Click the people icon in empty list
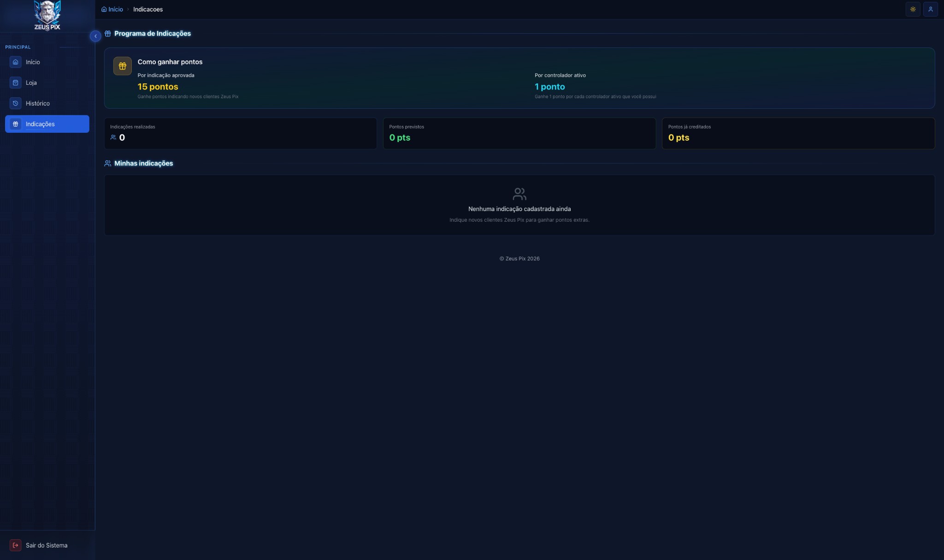 point(519,194)
